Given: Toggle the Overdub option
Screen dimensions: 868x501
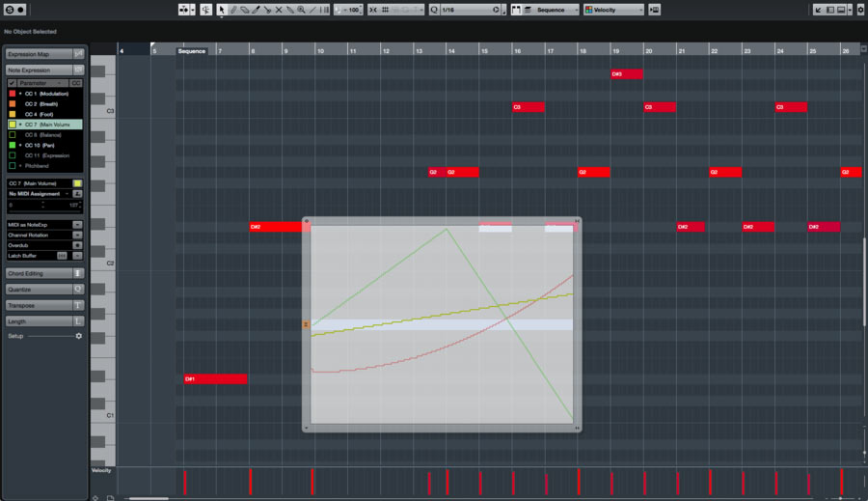Looking at the screenshot, I should pos(77,245).
